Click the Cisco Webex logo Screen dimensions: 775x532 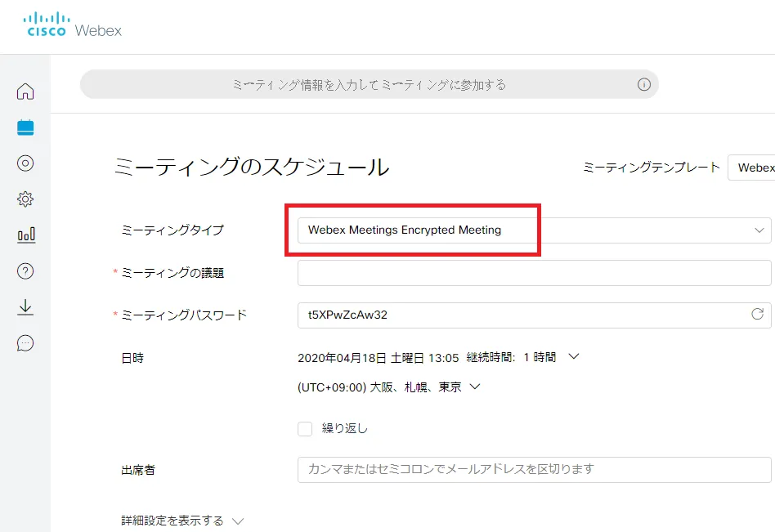73,26
